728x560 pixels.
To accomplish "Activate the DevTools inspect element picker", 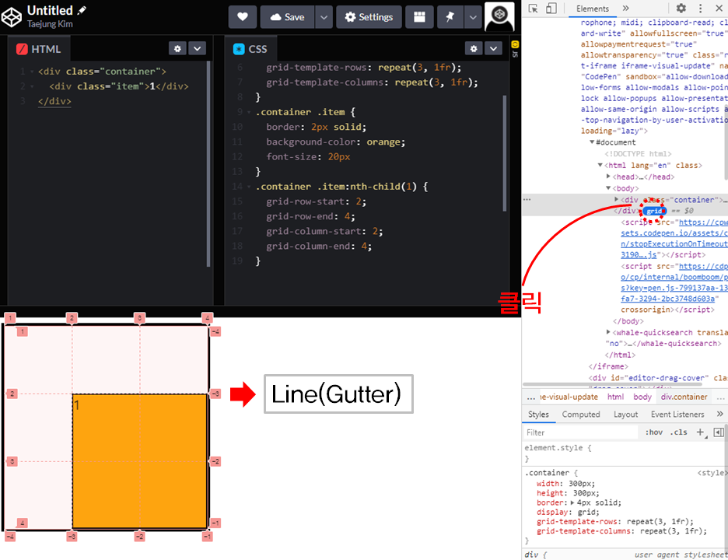I will (x=533, y=9).
